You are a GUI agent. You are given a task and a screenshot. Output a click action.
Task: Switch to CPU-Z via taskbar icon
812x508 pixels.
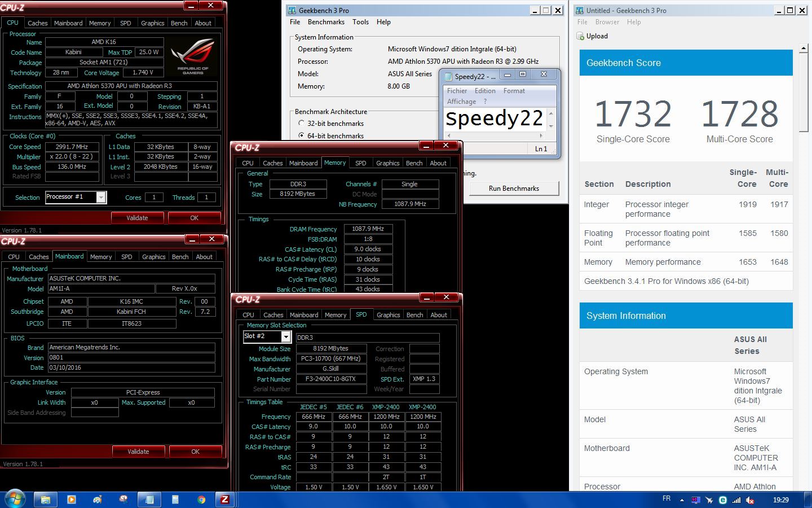(x=225, y=500)
